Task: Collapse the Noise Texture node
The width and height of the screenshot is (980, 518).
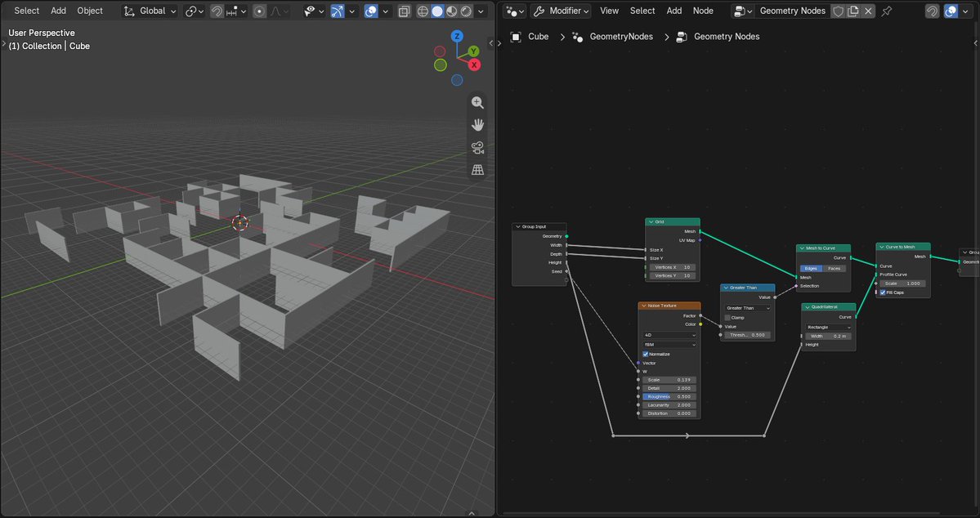Action: pos(644,306)
